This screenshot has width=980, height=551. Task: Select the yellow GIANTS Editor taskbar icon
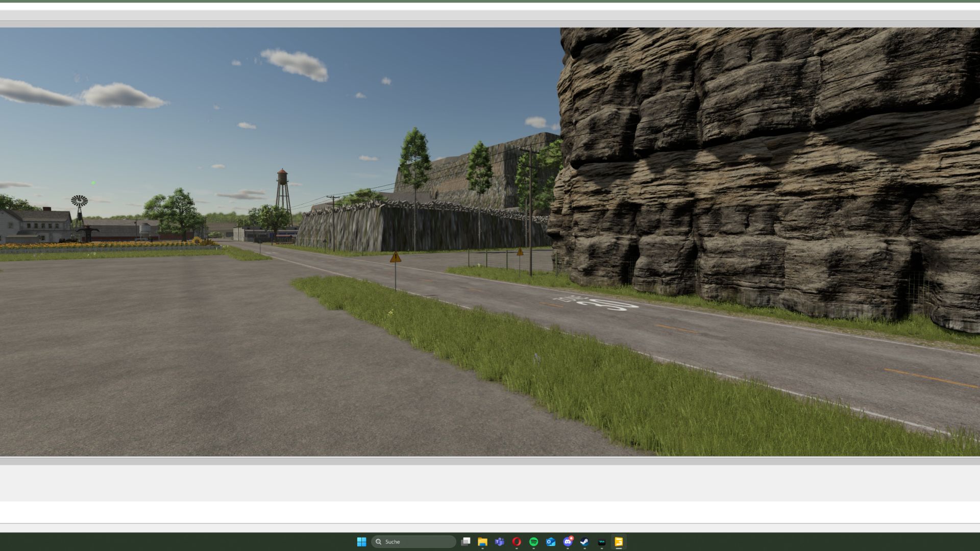[x=619, y=542]
